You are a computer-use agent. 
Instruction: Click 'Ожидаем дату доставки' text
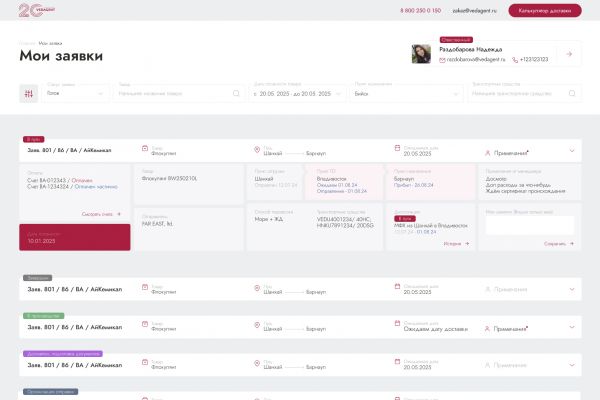click(x=435, y=329)
